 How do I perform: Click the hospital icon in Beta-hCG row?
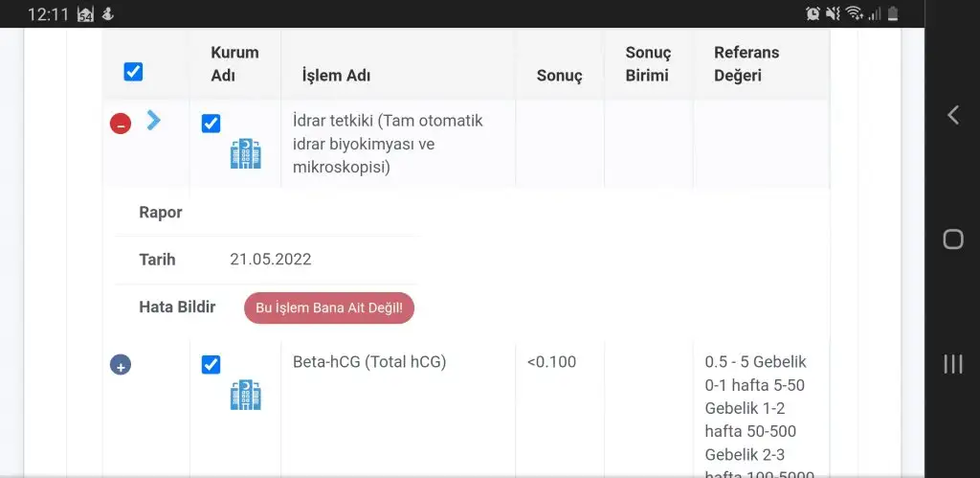246,395
